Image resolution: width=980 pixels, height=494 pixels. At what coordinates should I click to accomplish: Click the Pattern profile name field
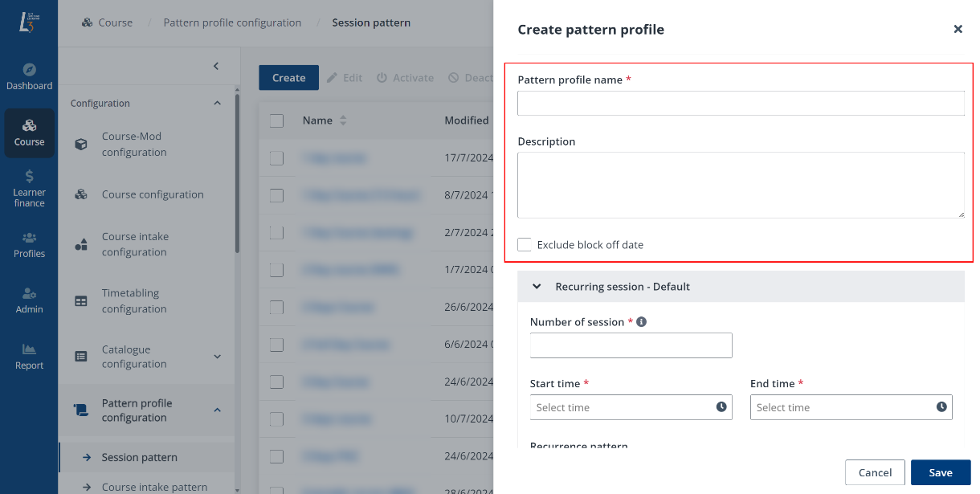coord(740,104)
